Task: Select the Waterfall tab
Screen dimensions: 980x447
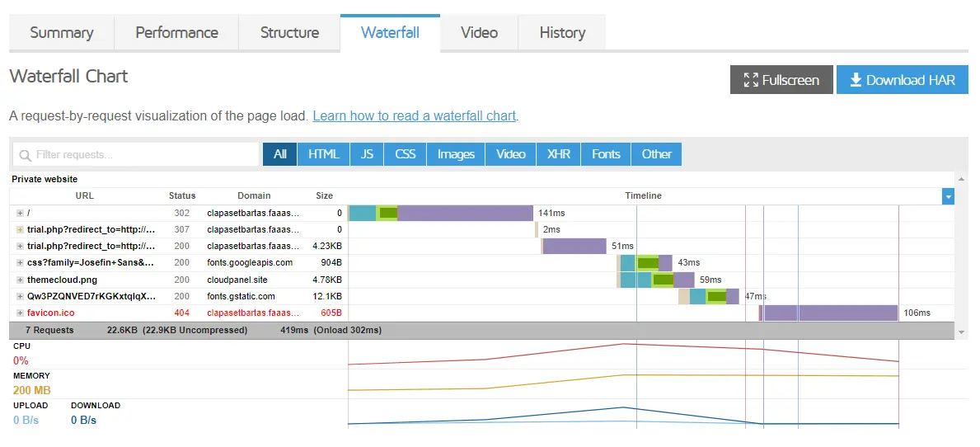Action: [x=390, y=32]
